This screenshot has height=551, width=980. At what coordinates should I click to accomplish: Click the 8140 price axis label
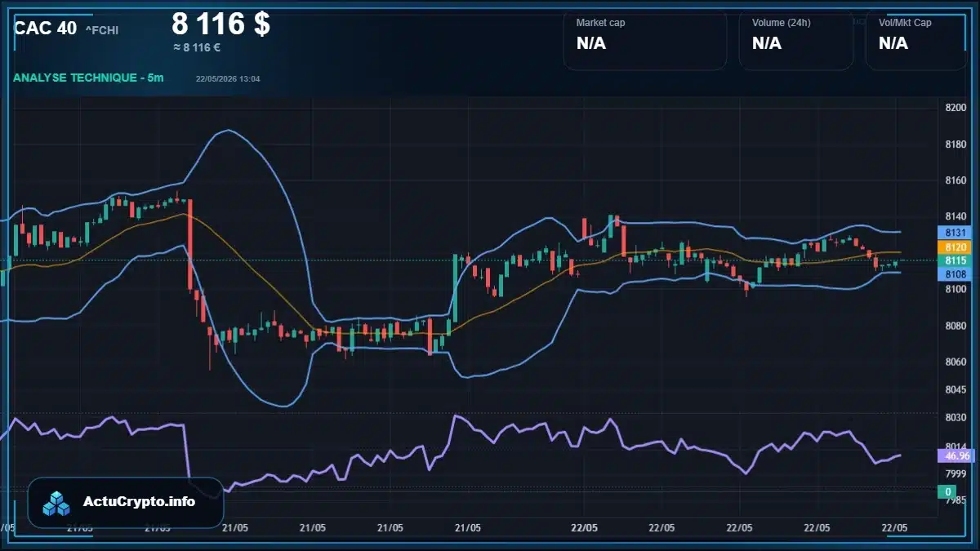pyautogui.click(x=955, y=216)
